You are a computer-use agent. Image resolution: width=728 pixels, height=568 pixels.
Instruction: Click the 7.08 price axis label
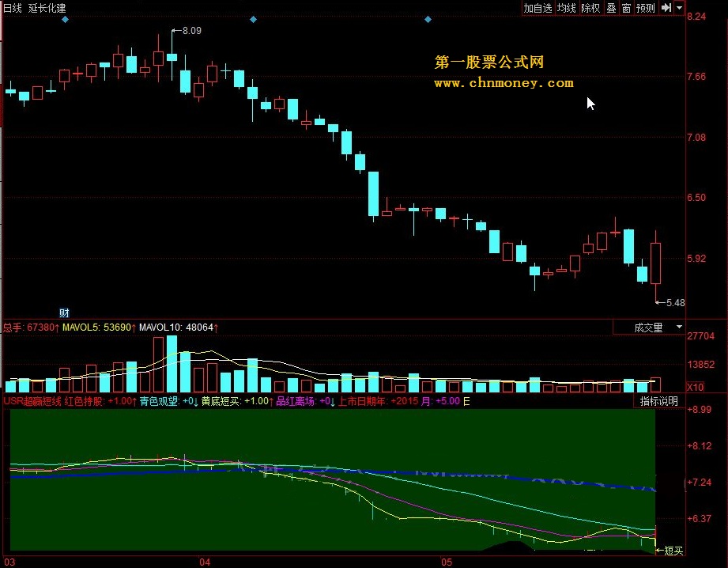pyautogui.click(x=696, y=137)
